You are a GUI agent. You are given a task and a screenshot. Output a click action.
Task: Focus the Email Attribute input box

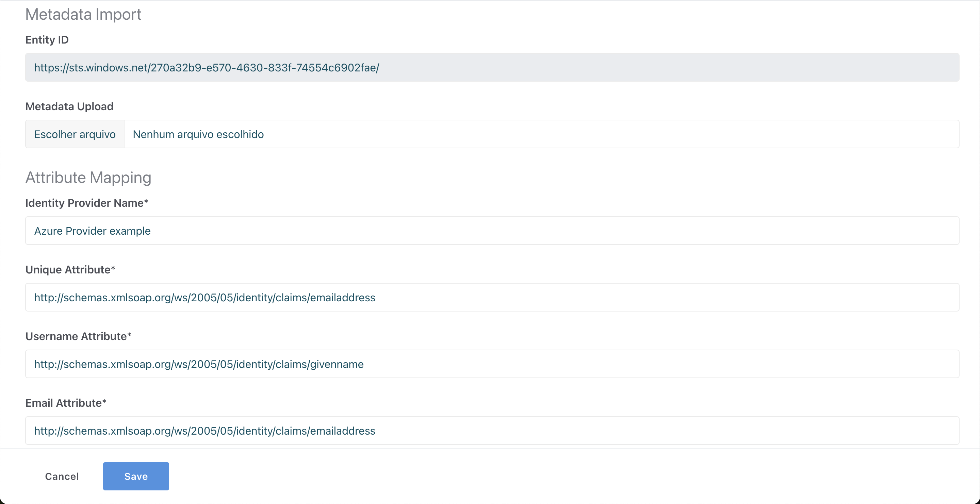492,431
